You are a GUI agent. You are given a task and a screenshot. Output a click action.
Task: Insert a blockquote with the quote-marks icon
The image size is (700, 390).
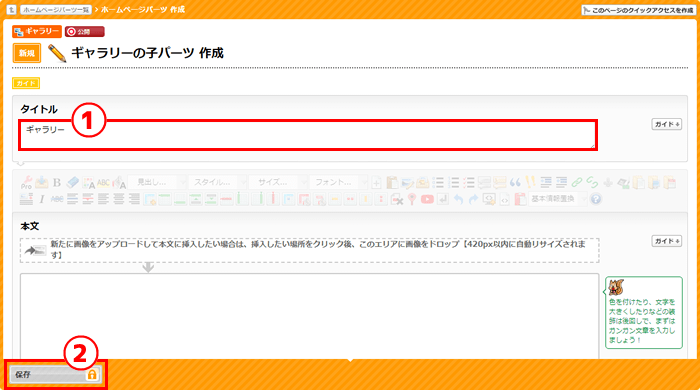coord(515,182)
